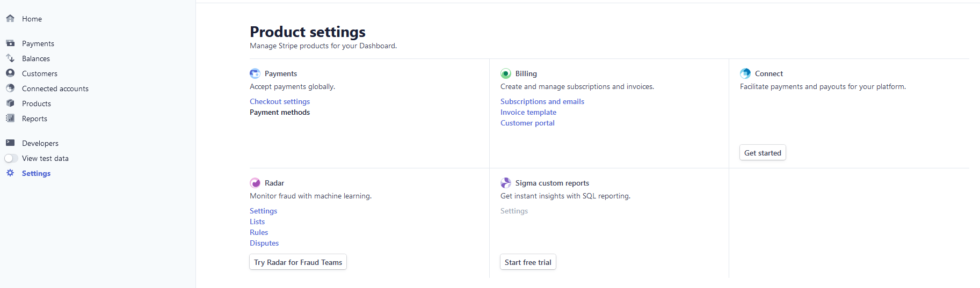Image resolution: width=980 pixels, height=288 pixels.
Task: Click Start free trial for Sigma
Action: click(528, 262)
